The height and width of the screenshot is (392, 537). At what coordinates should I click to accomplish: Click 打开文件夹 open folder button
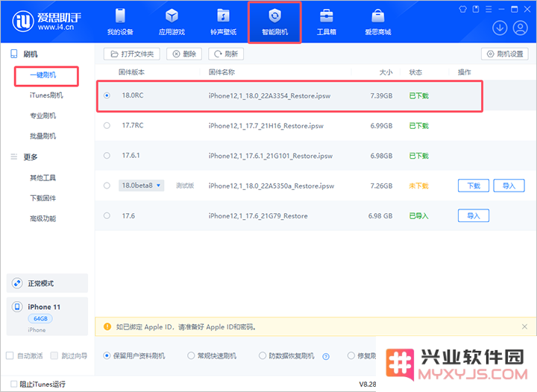tap(132, 54)
